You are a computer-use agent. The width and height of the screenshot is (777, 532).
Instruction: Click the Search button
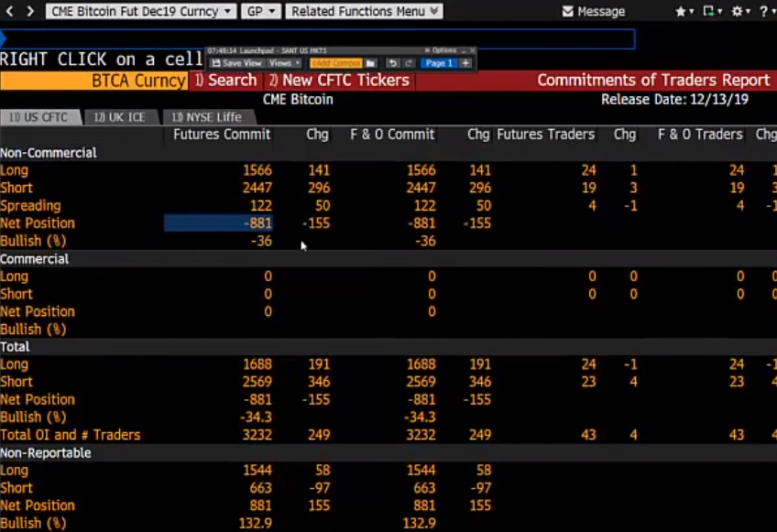pos(225,80)
